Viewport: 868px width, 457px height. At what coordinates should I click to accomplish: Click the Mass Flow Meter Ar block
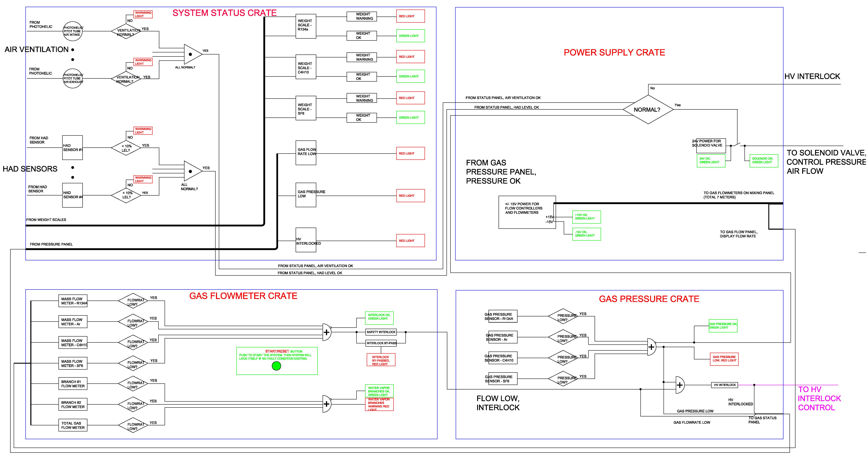point(73,322)
